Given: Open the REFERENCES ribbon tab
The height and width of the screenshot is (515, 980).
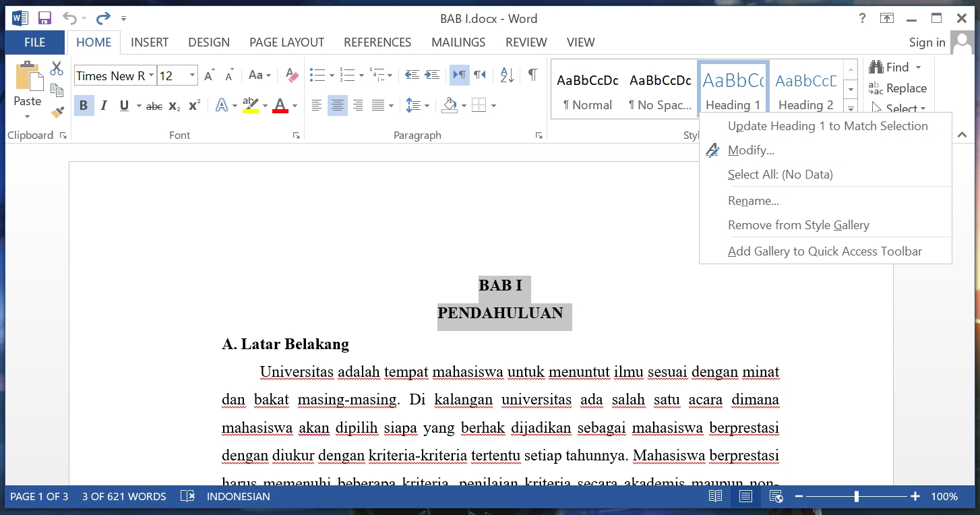Looking at the screenshot, I should [x=377, y=42].
